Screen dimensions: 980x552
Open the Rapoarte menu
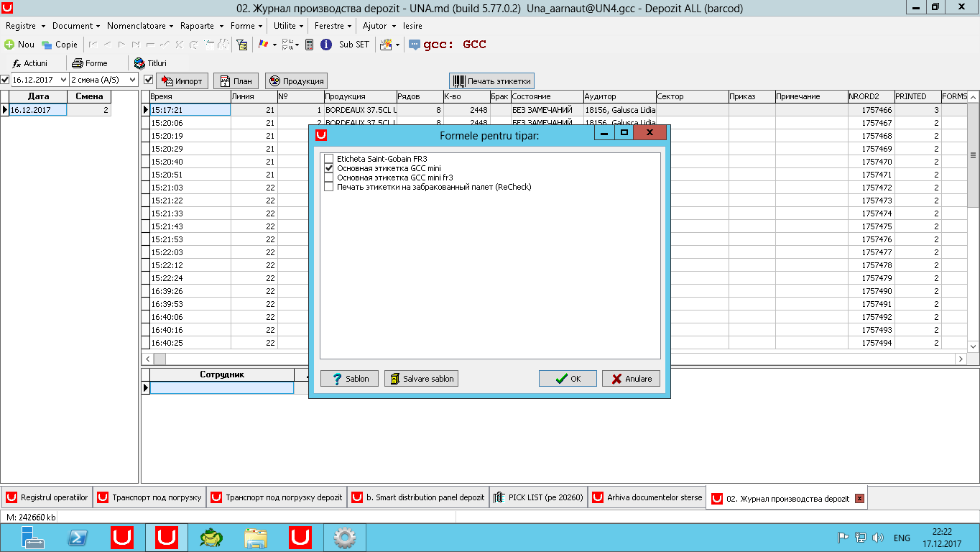200,26
